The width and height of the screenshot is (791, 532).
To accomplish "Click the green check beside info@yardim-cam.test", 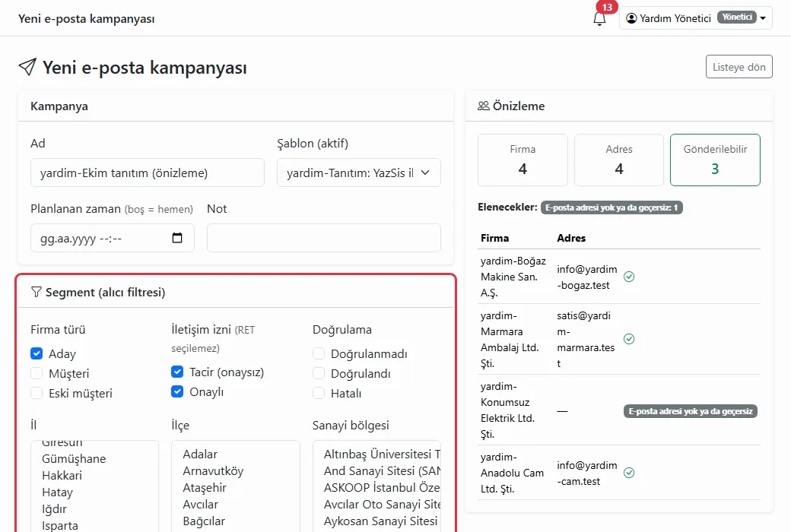I will (629, 473).
